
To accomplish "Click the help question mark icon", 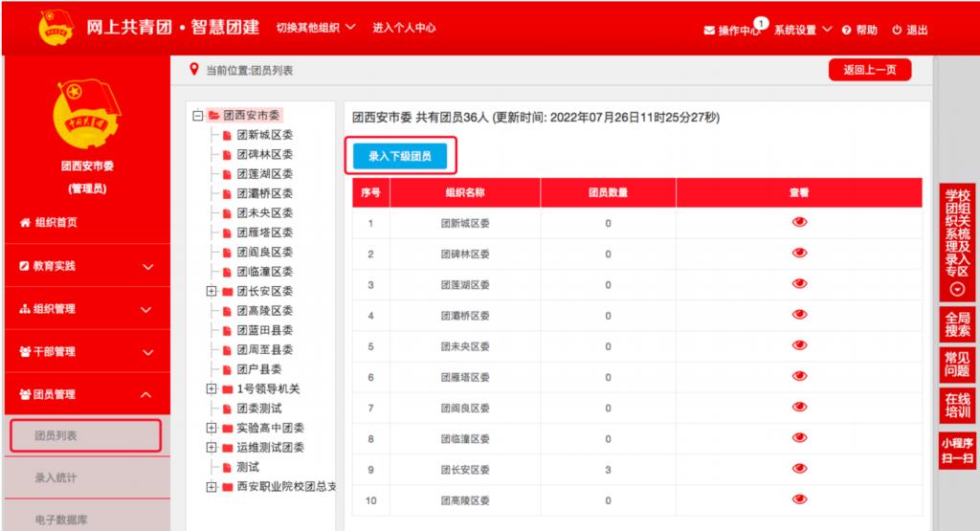I will pos(847,30).
